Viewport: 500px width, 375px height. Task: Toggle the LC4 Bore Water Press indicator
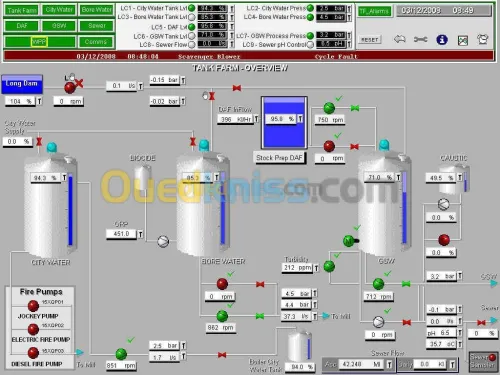pyautogui.click(x=310, y=17)
